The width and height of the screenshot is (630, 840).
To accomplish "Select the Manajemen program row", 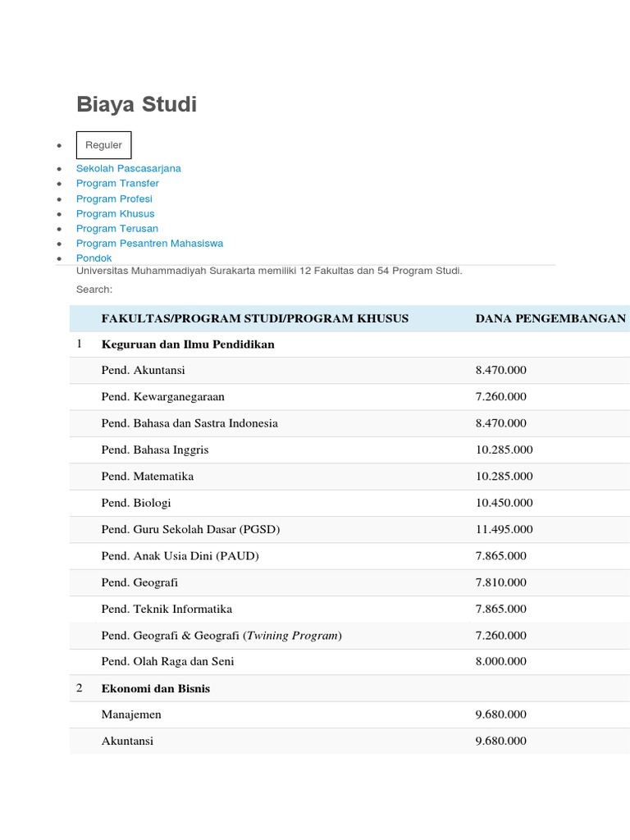I will coord(349,714).
